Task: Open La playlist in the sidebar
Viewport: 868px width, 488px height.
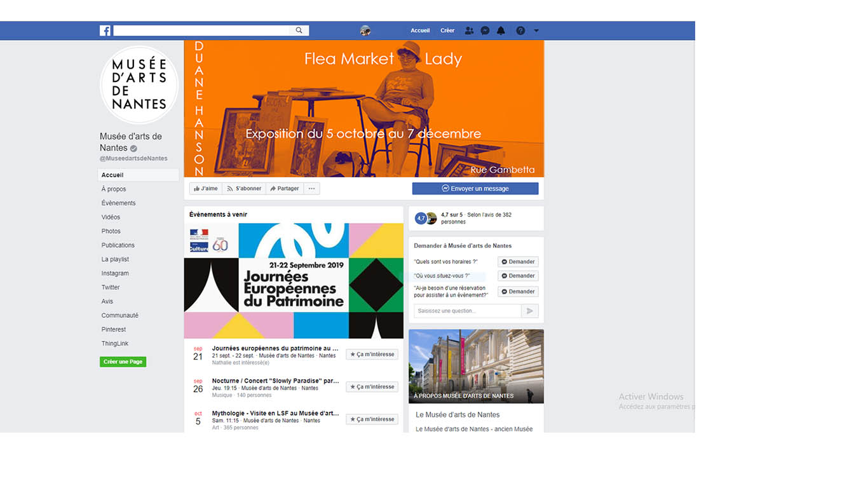Action: point(115,259)
